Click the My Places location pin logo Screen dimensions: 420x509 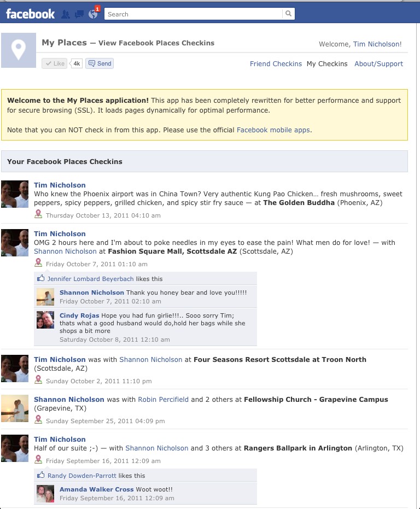(19, 50)
